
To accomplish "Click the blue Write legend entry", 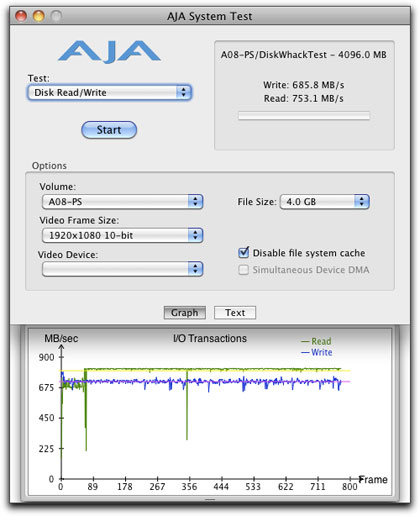I will pos(316,352).
